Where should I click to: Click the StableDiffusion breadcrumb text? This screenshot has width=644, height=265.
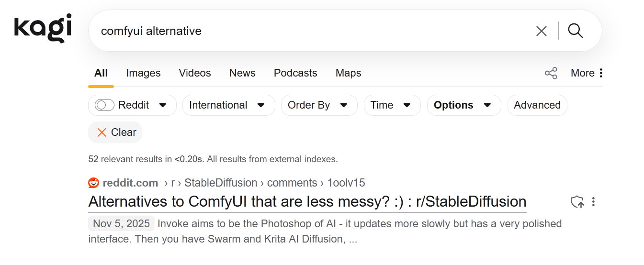click(221, 183)
